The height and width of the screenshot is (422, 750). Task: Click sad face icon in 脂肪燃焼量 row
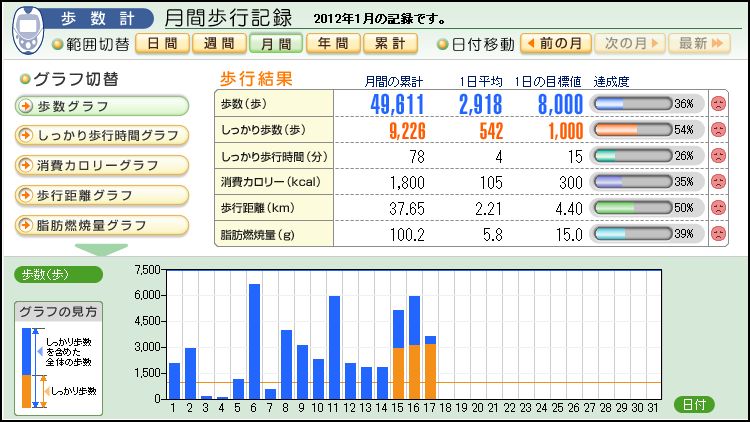tap(718, 233)
